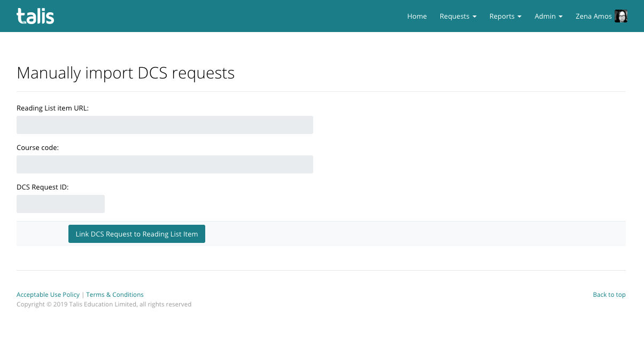The image size is (644, 347).
Task: Click the Talis Education copyright notice
Action: (x=104, y=304)
